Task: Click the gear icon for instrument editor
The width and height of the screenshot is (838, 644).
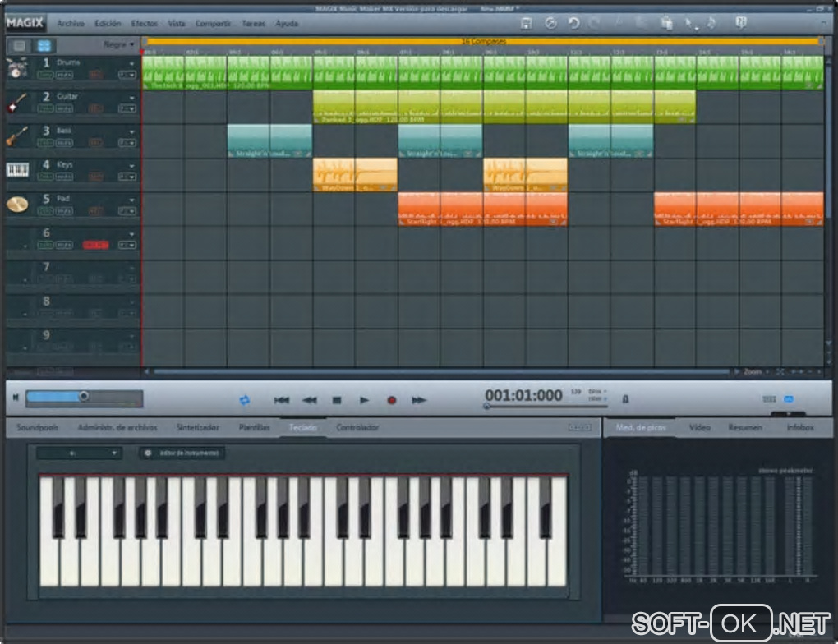Action: [x=148, y=453]
